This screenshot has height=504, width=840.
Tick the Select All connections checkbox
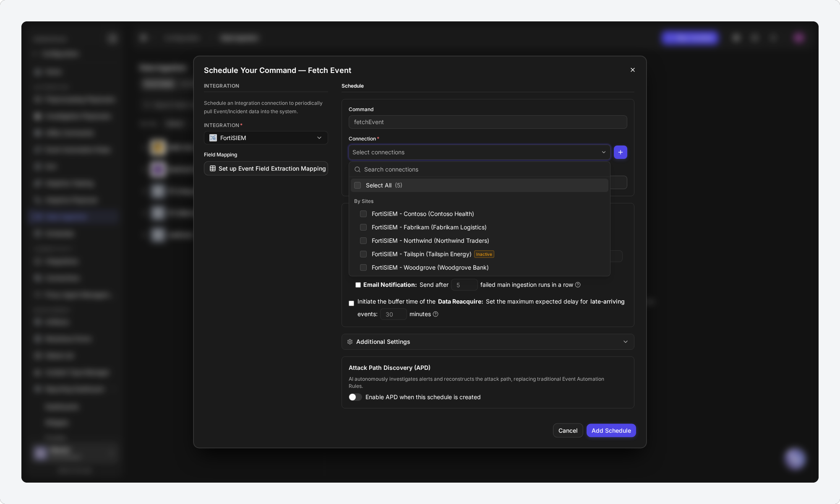point(357,185)
